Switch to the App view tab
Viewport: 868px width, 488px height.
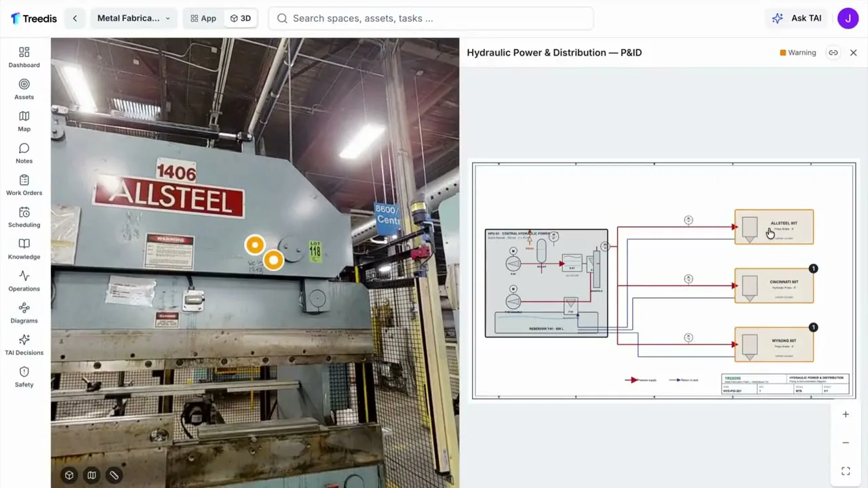tap(203, 18)
